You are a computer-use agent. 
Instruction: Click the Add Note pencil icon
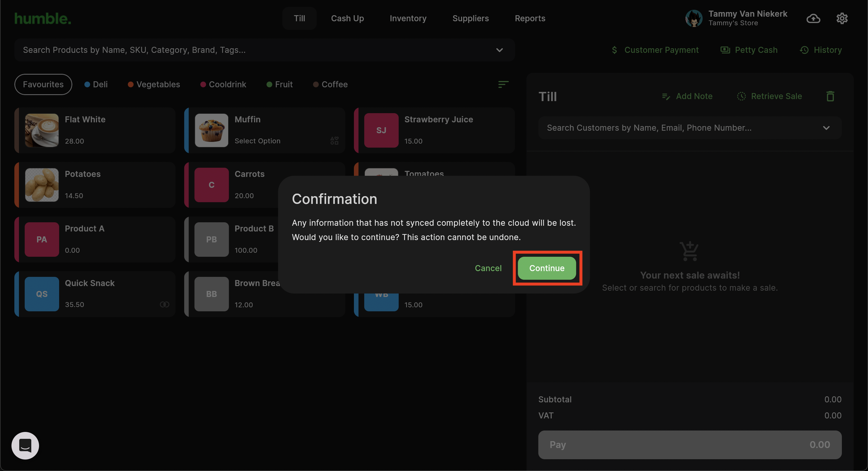666,96
